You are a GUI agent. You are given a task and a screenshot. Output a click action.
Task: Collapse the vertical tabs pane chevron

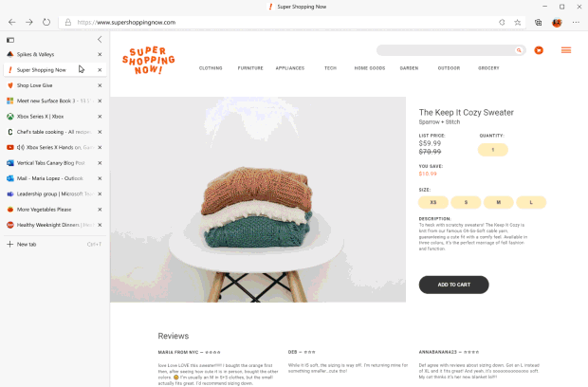100,40
